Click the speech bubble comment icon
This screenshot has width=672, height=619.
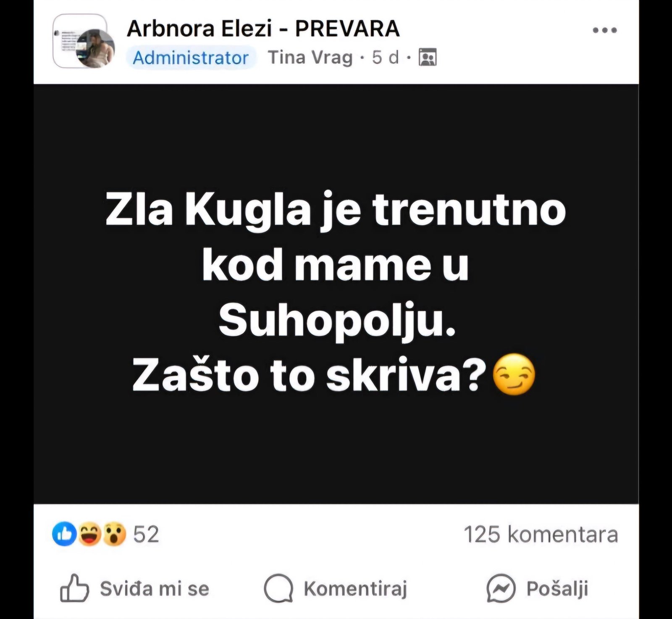278,588
